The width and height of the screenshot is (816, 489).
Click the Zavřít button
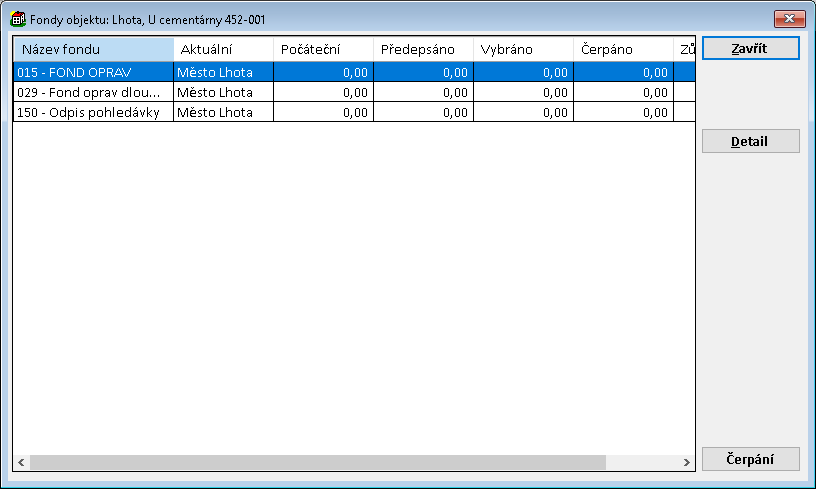750,48
